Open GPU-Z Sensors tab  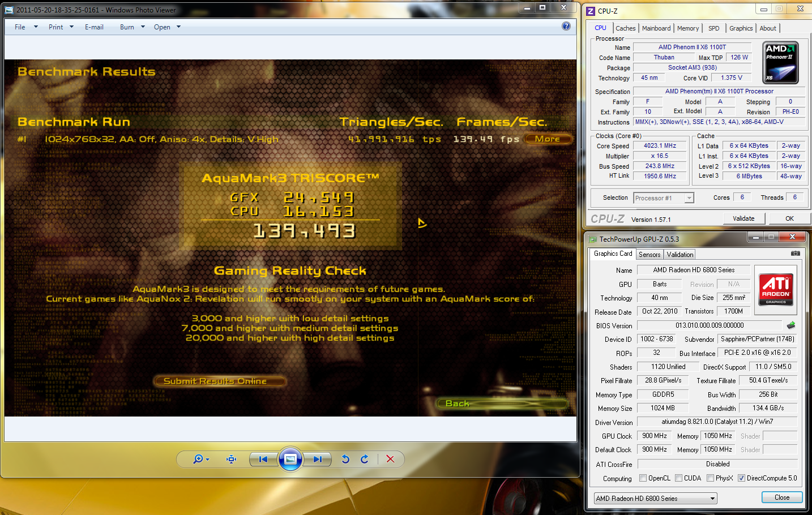(649, 255)
